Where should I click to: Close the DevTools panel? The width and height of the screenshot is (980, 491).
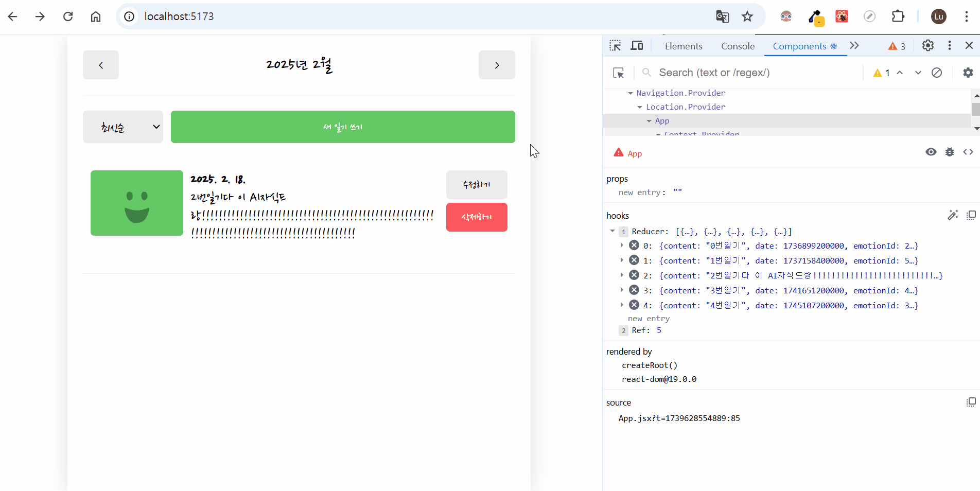pos(969,46)
